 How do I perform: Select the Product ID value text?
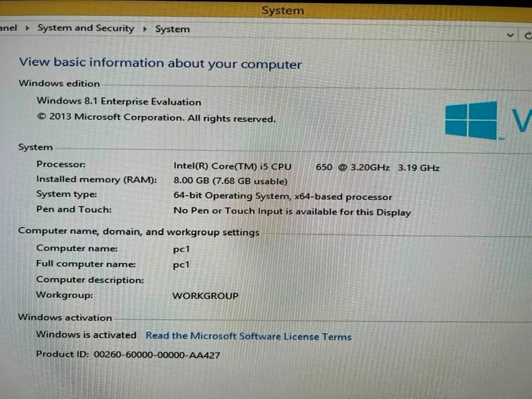coord(157,355)
